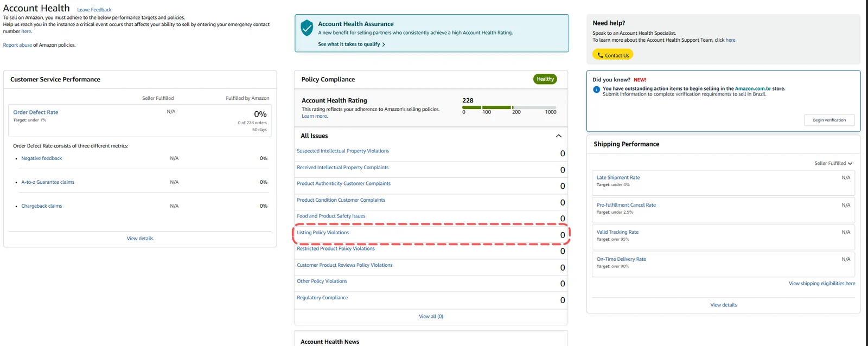Viewport: 868px width, 346px height.
Task: Open the Pre-fulfillment Cancel Rate link
Action: 626,205
